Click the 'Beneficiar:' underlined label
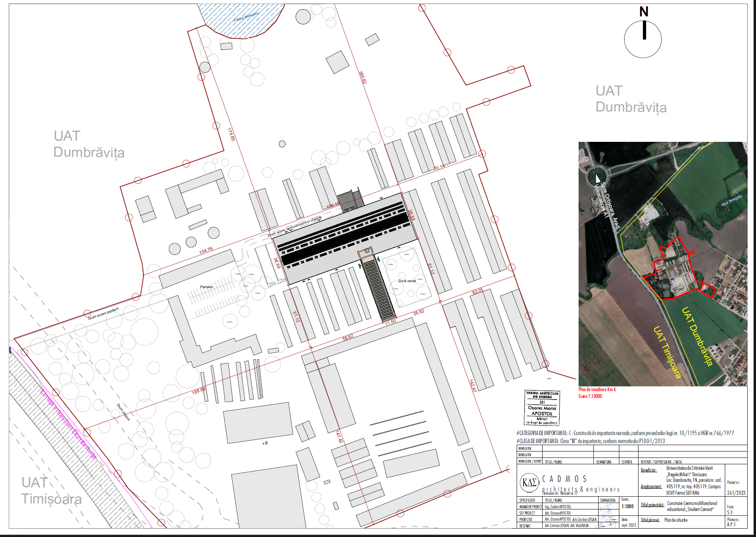Screen dimensions: 756x537 649,470
